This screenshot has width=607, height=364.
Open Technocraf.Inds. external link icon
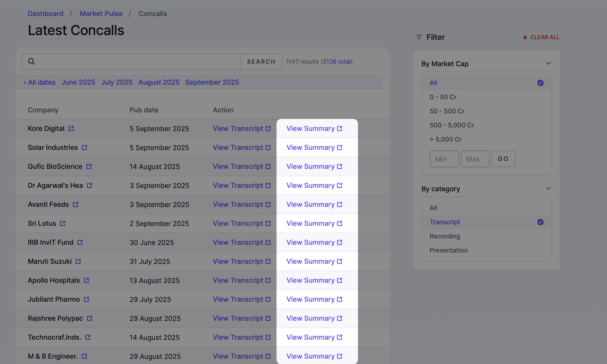coord(88,337)
